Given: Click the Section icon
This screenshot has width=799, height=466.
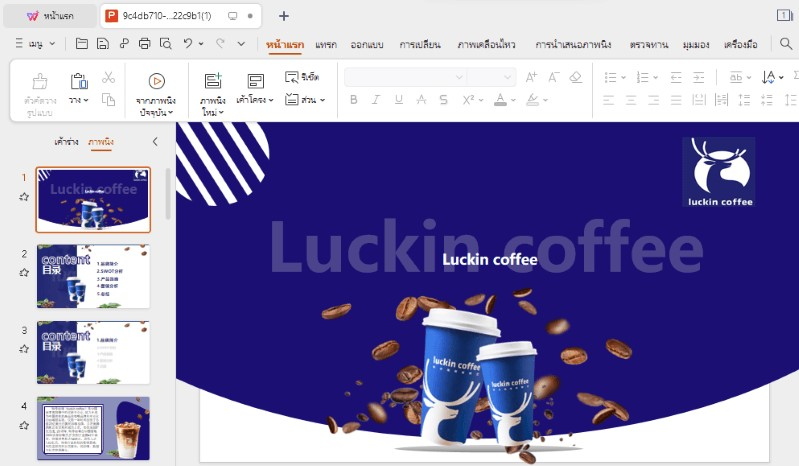Looking at the screenshot, I should coord(291,99).
